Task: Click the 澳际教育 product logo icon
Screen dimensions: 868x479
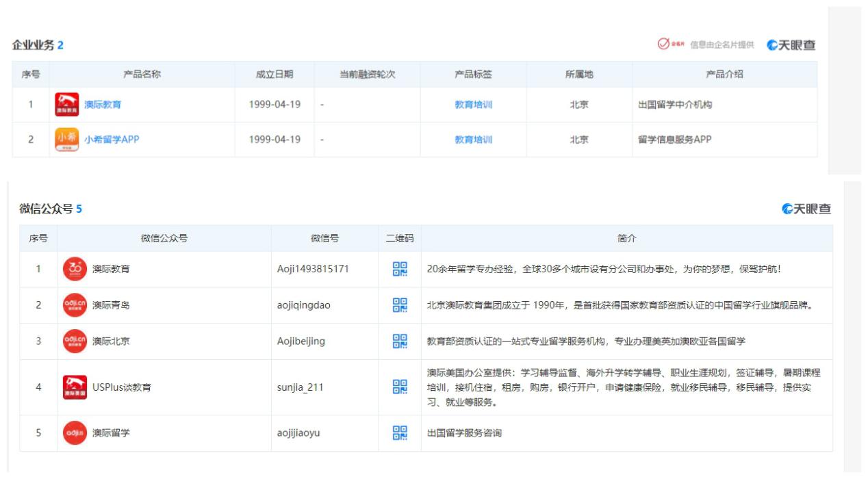Action: point(66,105)
